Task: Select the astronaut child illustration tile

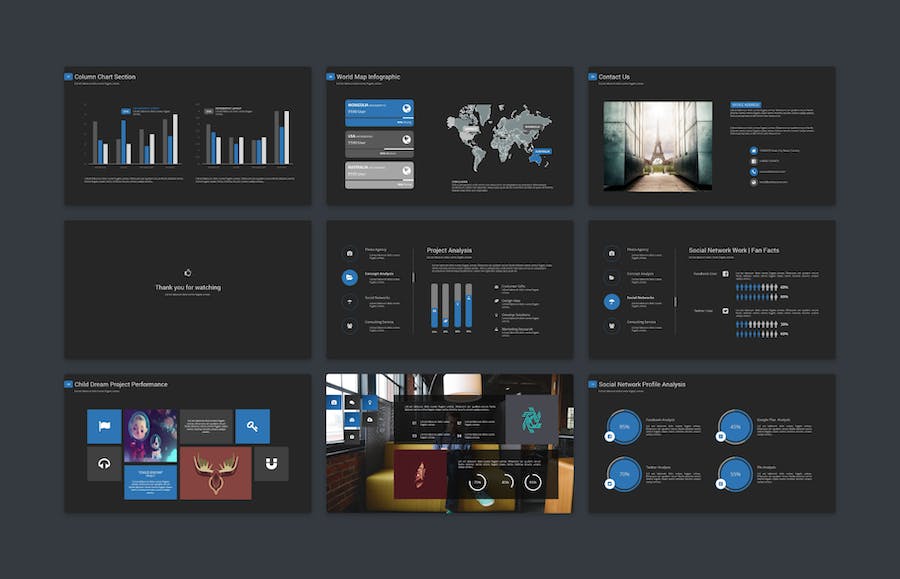Action: pos(151,435)
